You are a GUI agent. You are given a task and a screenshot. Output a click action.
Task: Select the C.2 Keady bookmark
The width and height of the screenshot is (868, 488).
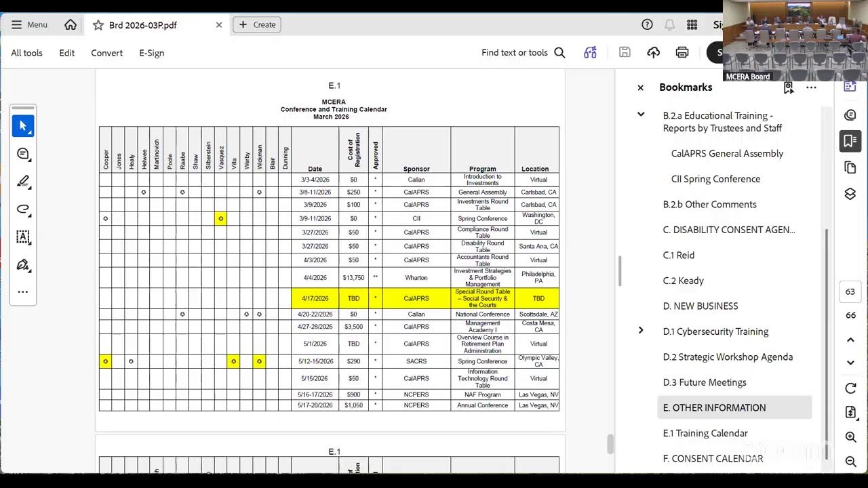(x=684, y=281)
